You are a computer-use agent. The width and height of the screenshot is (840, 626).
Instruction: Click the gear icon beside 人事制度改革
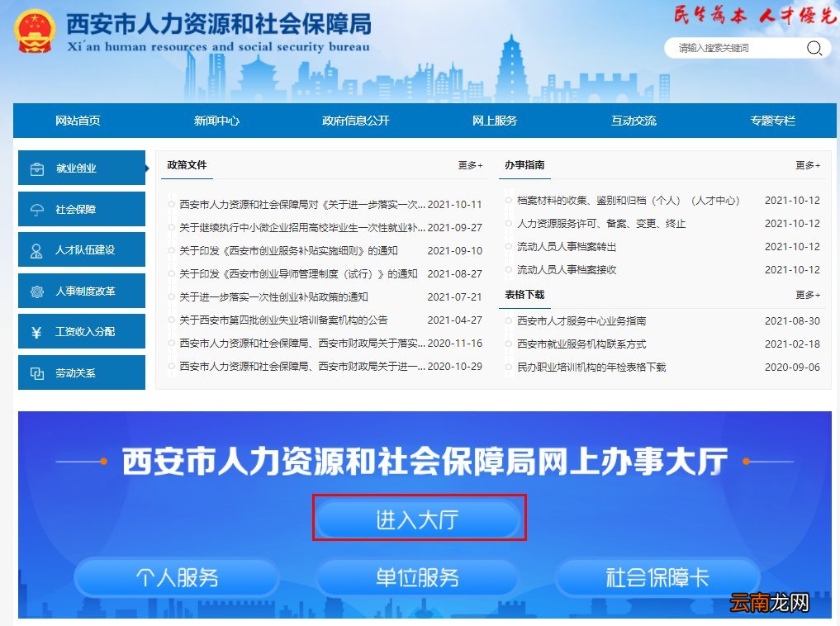click(x=36, y=291)
